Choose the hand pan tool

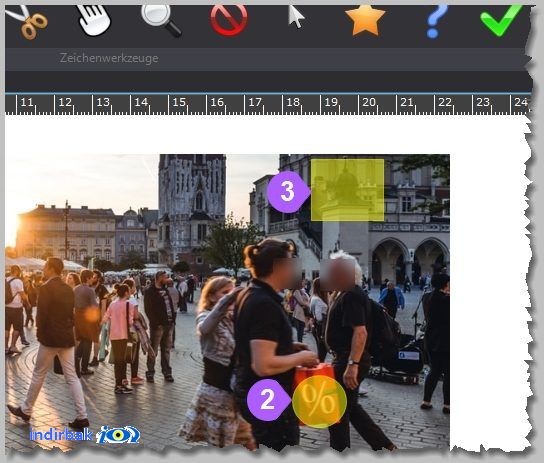94,20
